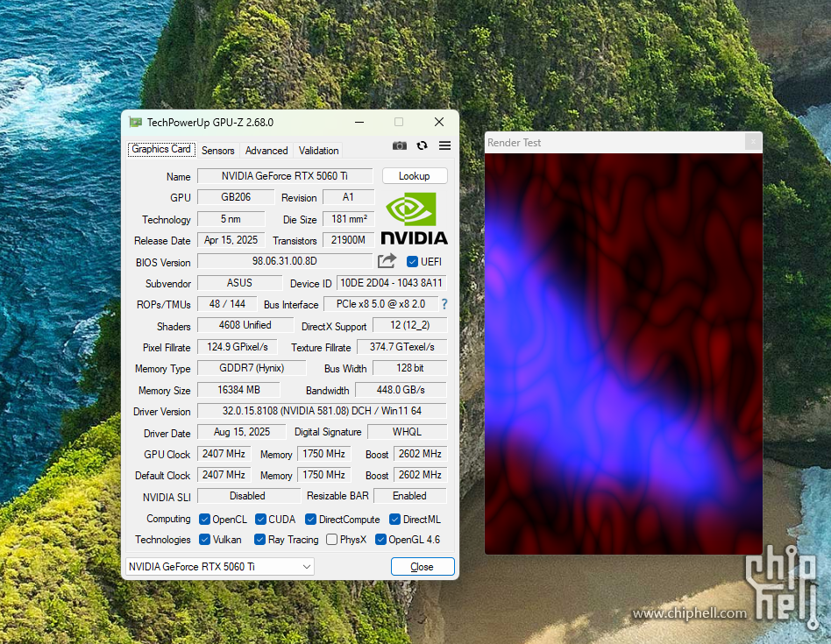Click the Device ID value 10DE 2D04
This screenshot has width=831, height=644.
(392, 283)
